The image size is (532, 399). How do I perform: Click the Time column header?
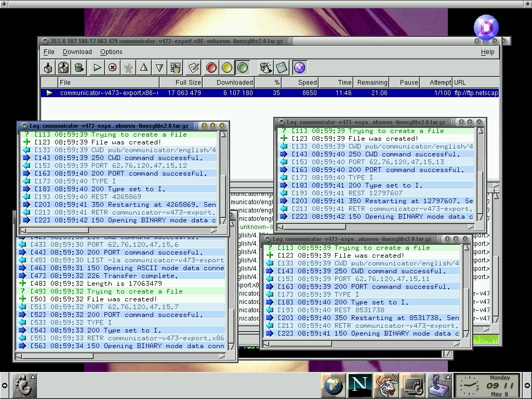[x=336, y=83]
